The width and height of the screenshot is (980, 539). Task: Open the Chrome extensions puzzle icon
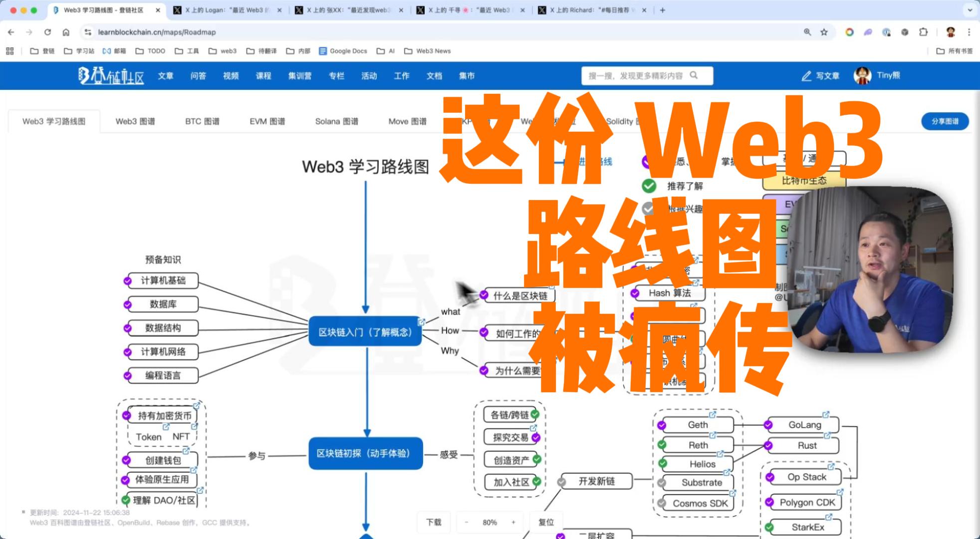923,32
